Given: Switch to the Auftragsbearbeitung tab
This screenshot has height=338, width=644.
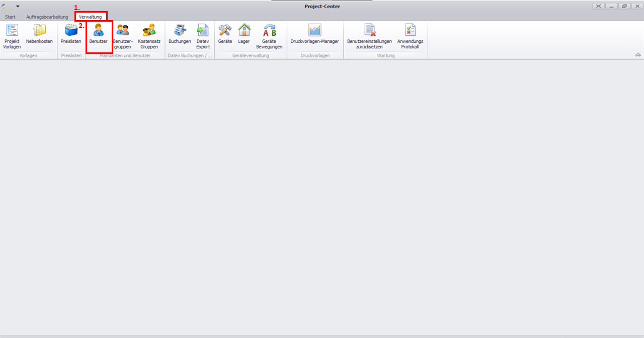Looking at the screenshot, I should pyautogui.click(x=47, y=17).
